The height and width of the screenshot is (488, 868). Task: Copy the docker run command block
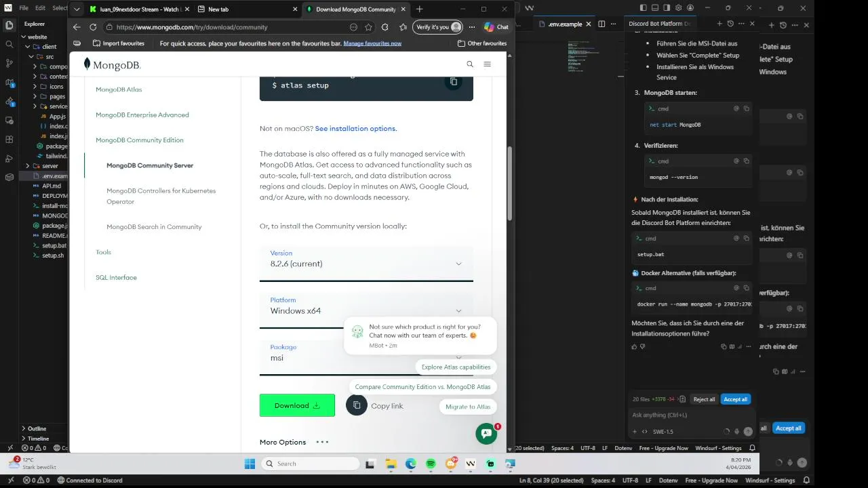(747, 287)
